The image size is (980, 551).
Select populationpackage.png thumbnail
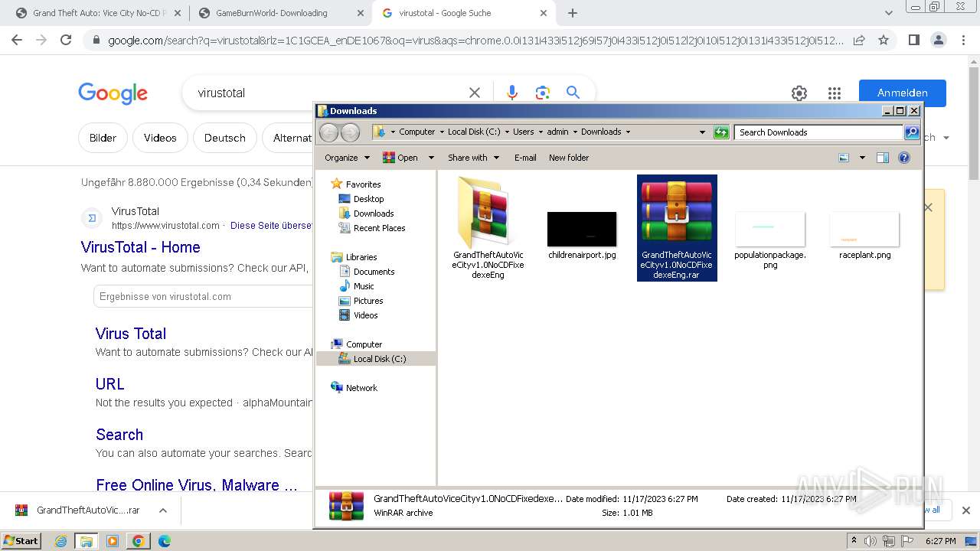point(770,229)
